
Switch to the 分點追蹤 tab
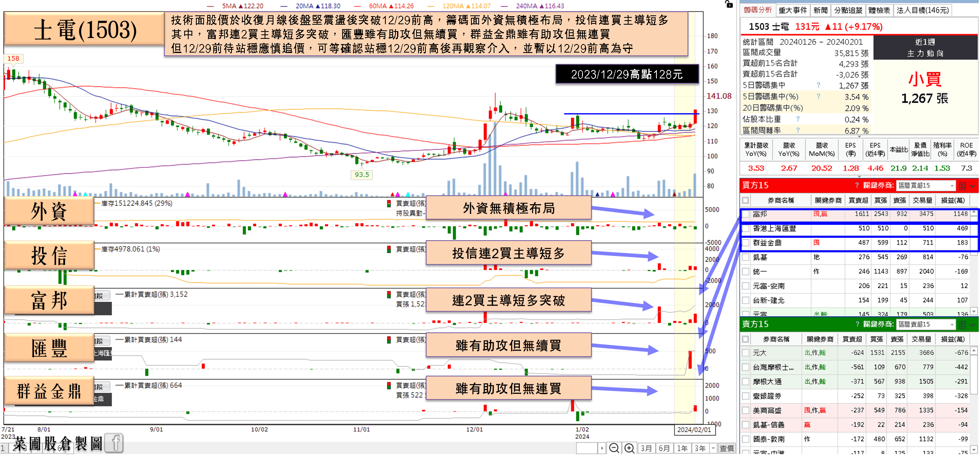point(848,10)
